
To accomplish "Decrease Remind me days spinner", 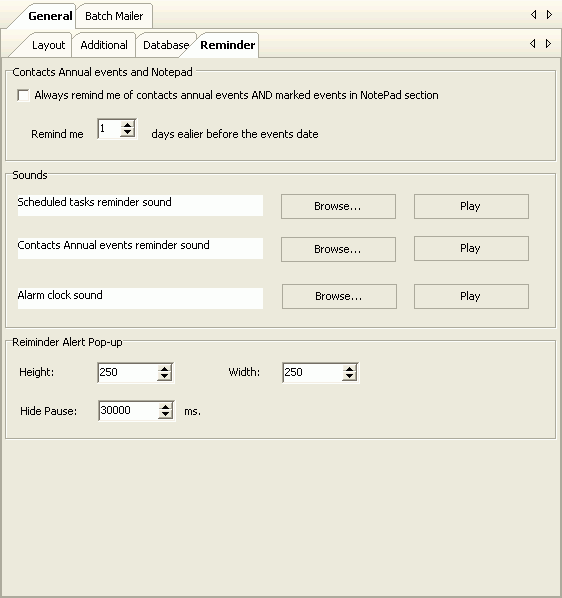I will pyautogui.click(x=127, y=133).
